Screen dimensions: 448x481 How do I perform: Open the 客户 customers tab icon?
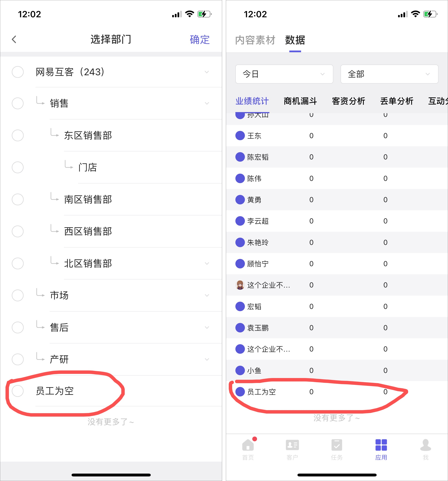[x=292, y=445]
